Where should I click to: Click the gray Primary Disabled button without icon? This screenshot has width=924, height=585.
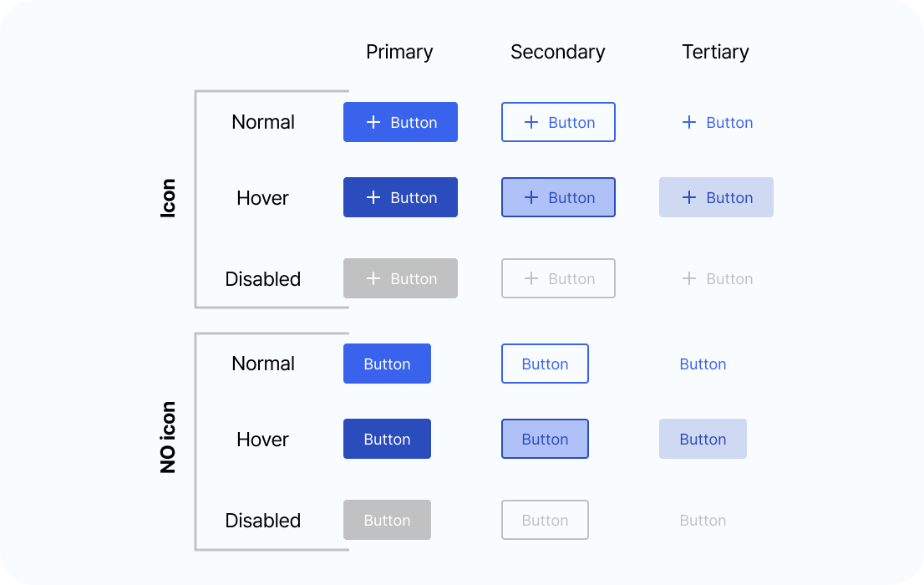(x=387, y=520)
